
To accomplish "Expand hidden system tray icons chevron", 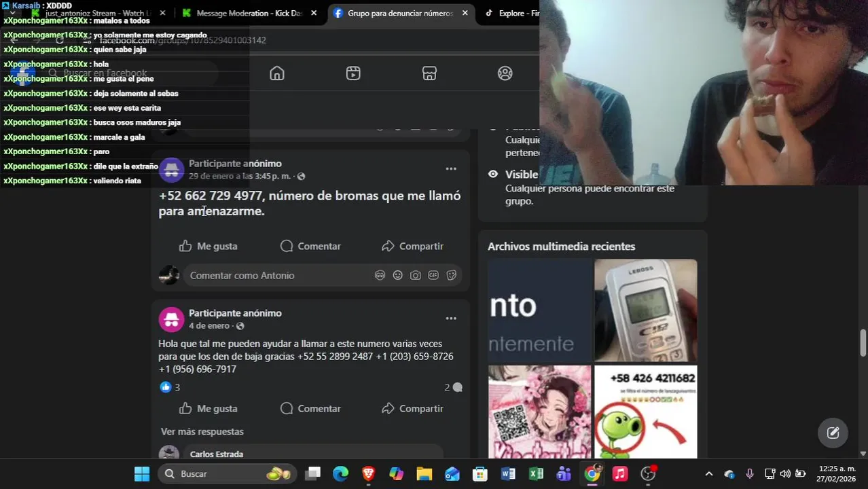I will [x=708, y=474].
